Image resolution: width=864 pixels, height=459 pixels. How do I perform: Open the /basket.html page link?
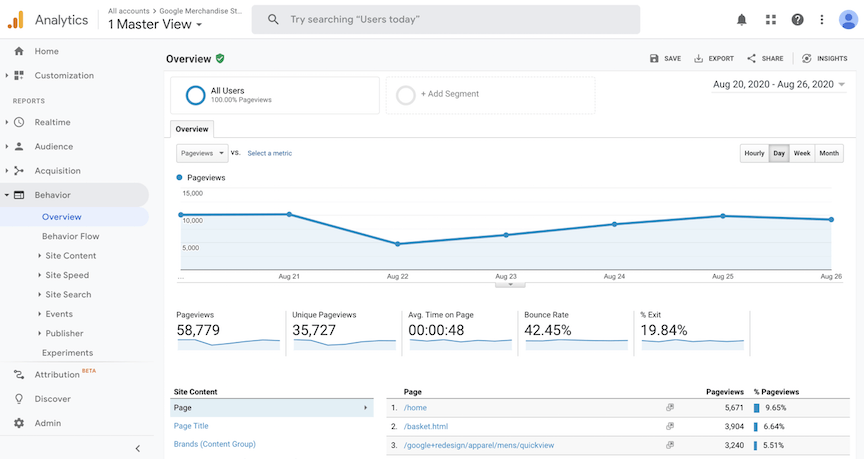coord(426,426)
